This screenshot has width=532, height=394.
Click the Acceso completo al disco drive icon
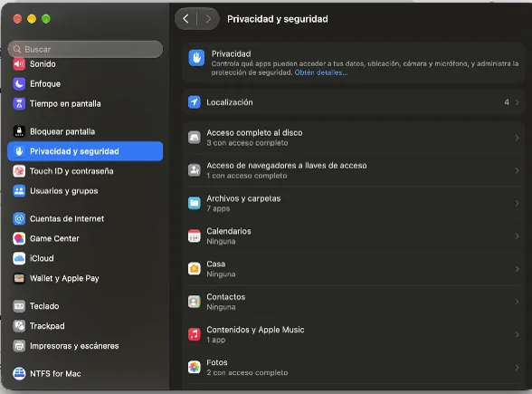pos(195,138)
